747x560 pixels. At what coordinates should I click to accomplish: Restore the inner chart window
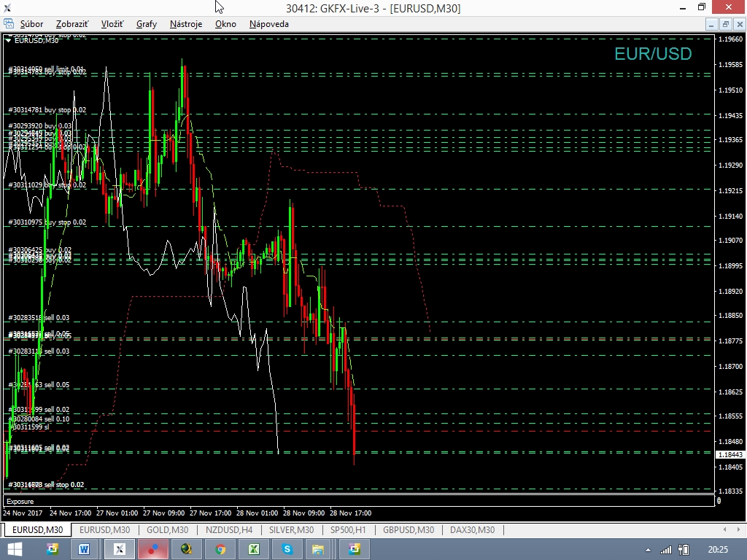coord(726,24)
